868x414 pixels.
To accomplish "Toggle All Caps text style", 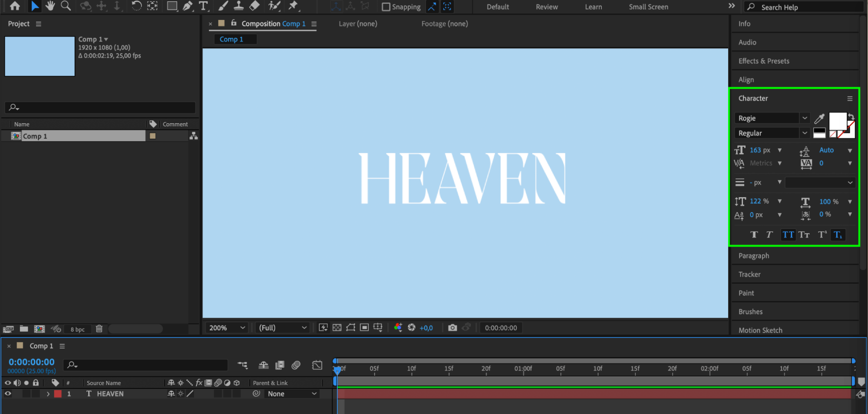I will [x=788, y=235].
